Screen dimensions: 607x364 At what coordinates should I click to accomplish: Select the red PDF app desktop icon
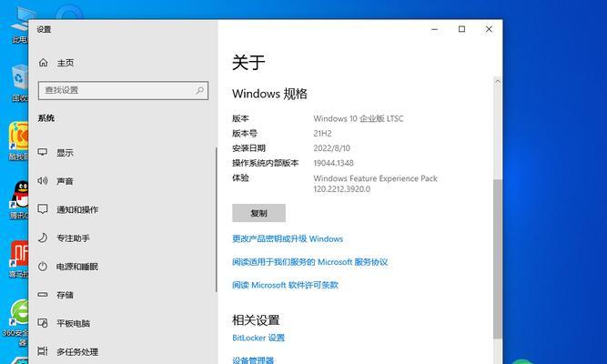tap(19, 258)
